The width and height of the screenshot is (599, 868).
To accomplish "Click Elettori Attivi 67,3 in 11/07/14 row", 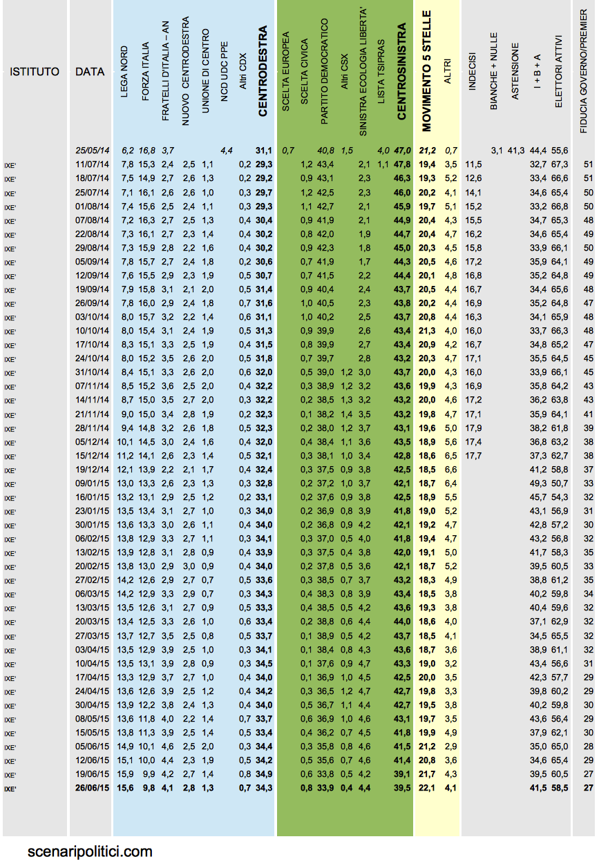I will pos(560,164).
